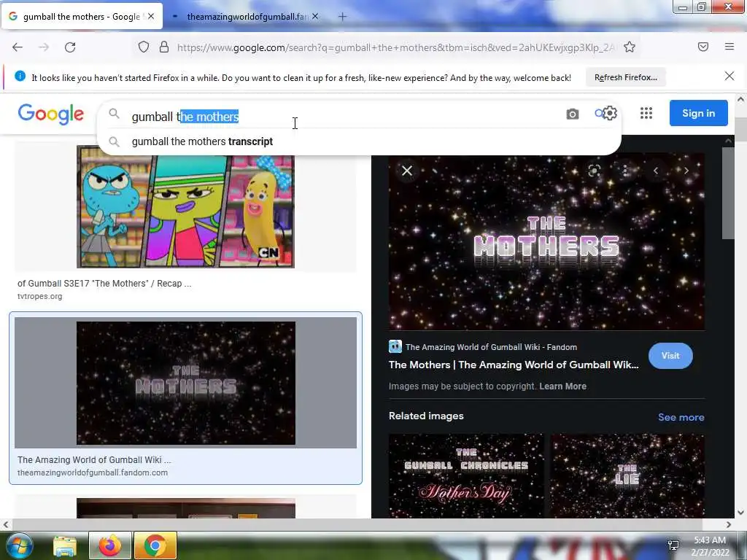
Task: Reload the page with the refresh icon
Action: pyautogui.click(x=70, y=47)
